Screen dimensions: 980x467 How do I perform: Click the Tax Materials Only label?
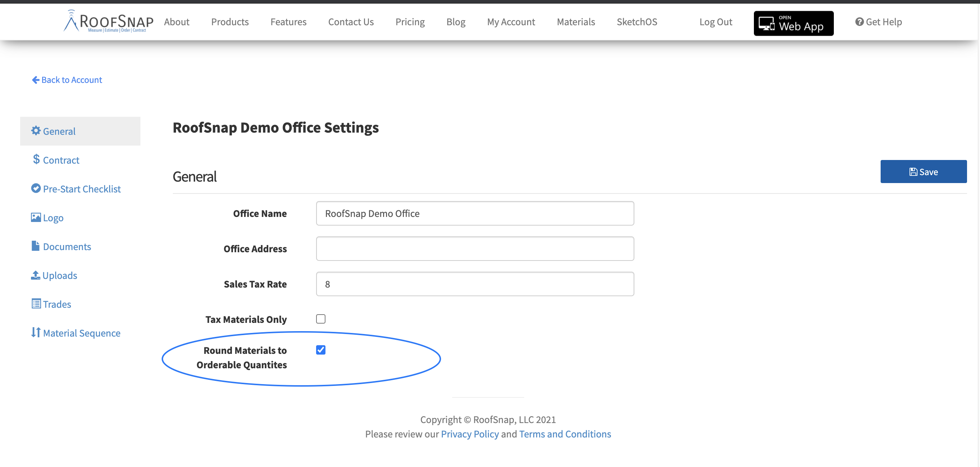pos(246,319)
